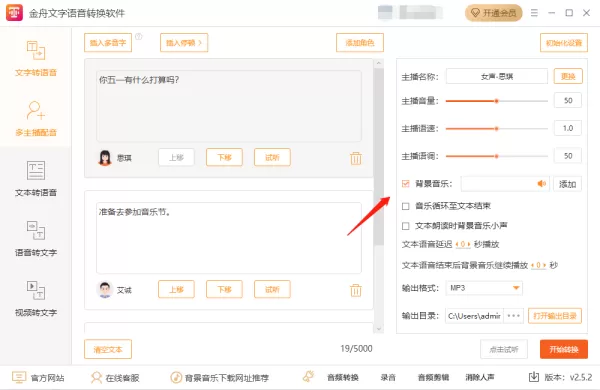The width and height of the screenshot is (600, 390).
Task: Adjust the 主播语调 slider
Action: pyautogui.click(x=497, y=156)
